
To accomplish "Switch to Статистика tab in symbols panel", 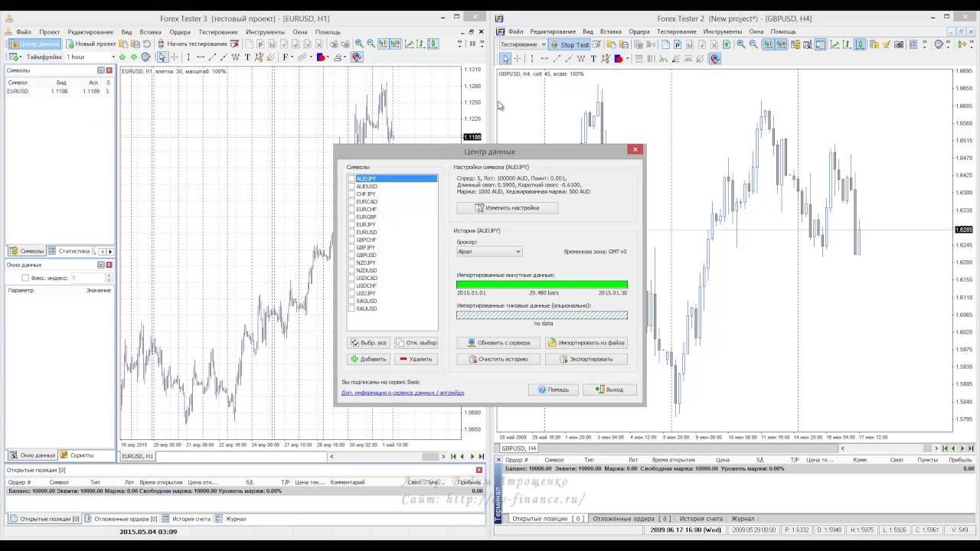I will pyautogui.click(x=70, y=251).
